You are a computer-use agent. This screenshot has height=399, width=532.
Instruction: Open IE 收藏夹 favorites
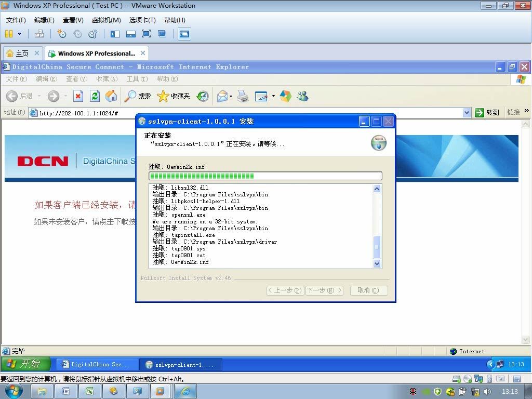point(174,96)
